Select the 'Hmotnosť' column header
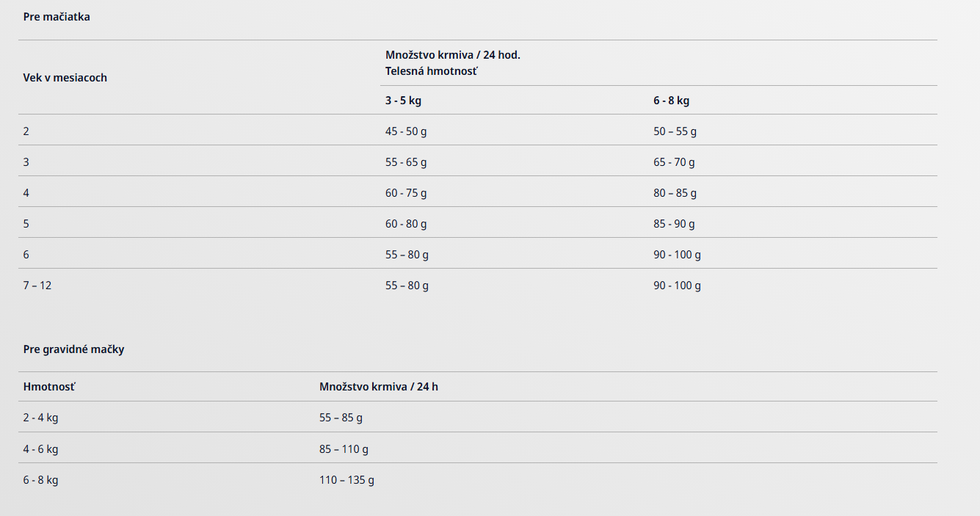Screen dimensions: 980x516 point(49,387)
